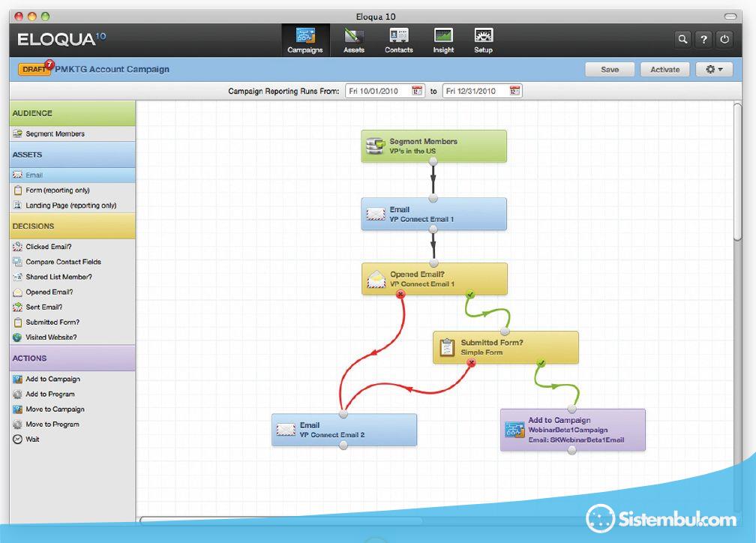The image size is (756, 543).
Task: Select the Opened Email? sidebar icon
Action: [17, 292]
